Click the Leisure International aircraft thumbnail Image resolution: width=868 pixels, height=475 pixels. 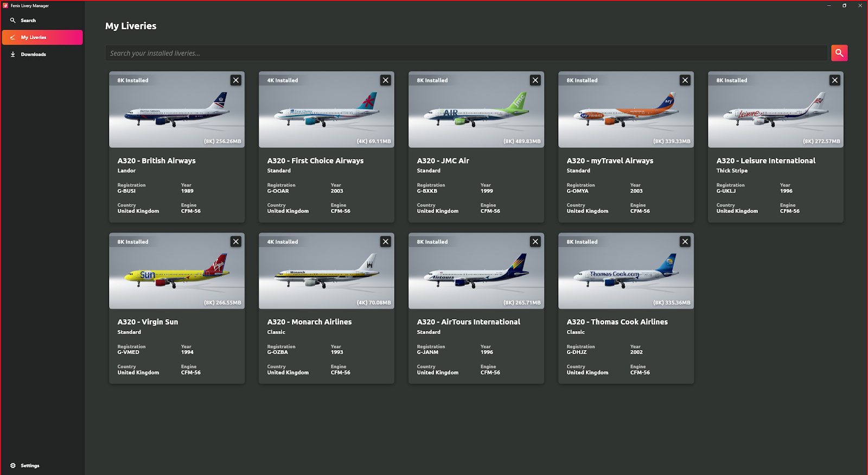click(x=776, y=110)
